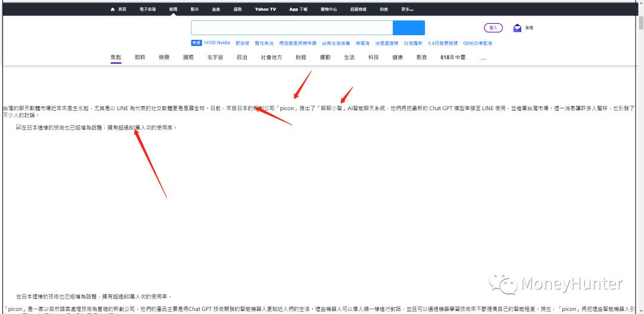644x314 pixels.
Task: Click the 登入 sign-in button
Action: click(493, 28)
